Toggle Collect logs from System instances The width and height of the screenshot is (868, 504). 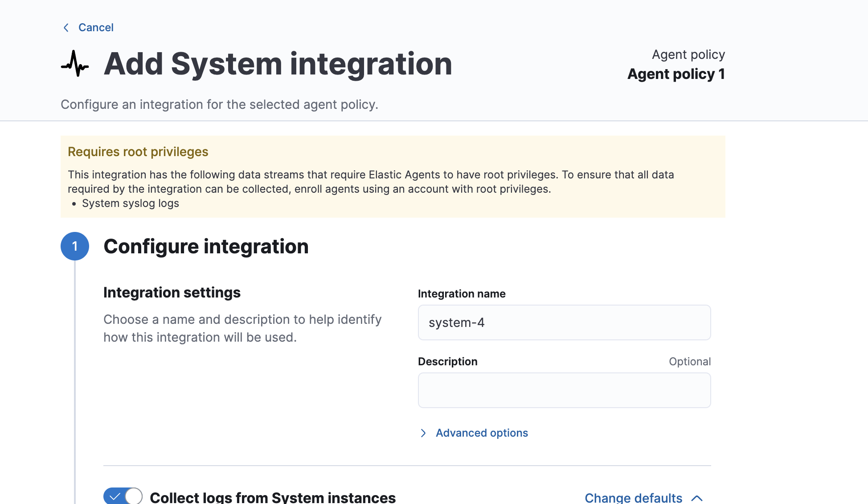coord(123,496)
